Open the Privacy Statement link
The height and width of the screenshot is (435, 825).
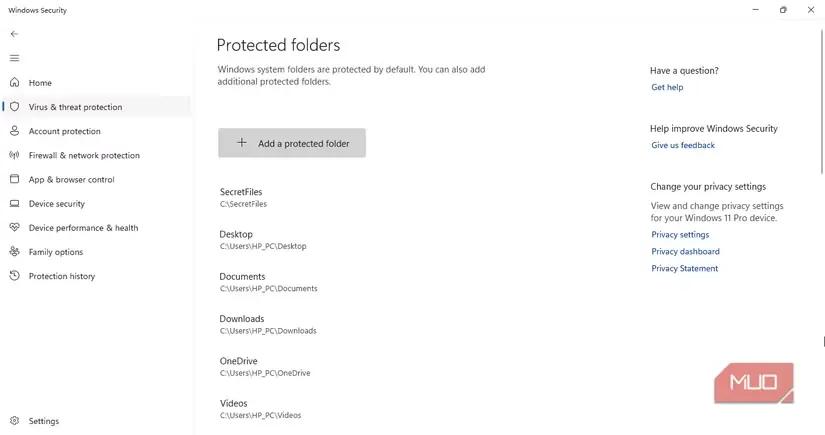tap(685, 268)
